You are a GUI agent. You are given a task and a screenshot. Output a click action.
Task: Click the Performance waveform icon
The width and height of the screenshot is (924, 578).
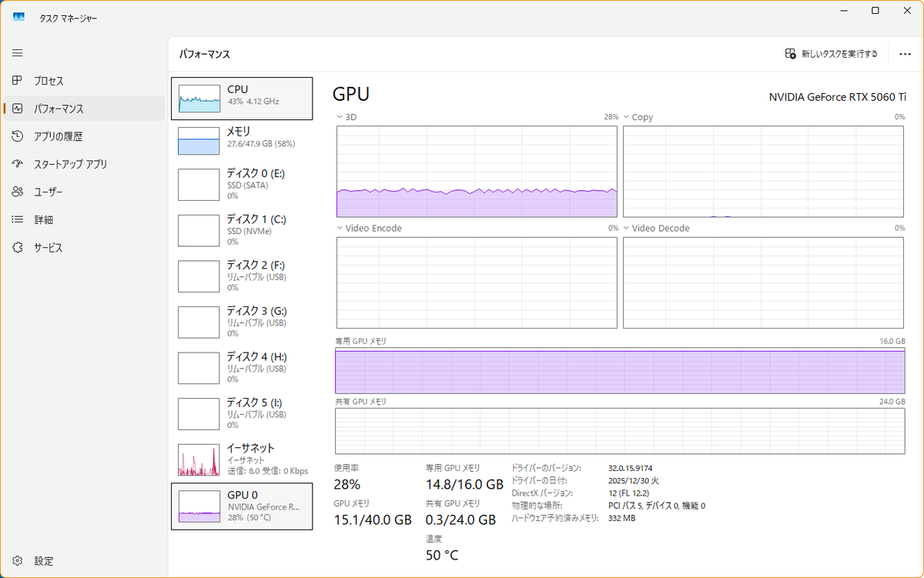point(18,109)
